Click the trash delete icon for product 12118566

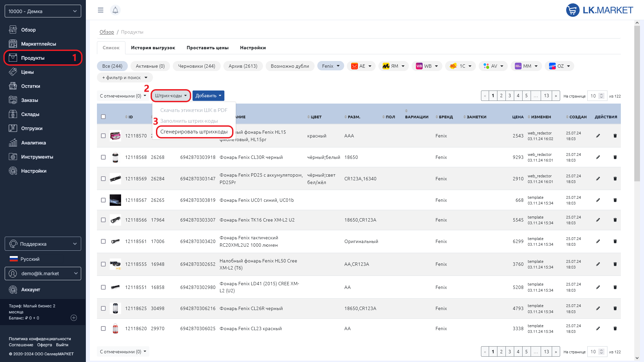(615, 220)
